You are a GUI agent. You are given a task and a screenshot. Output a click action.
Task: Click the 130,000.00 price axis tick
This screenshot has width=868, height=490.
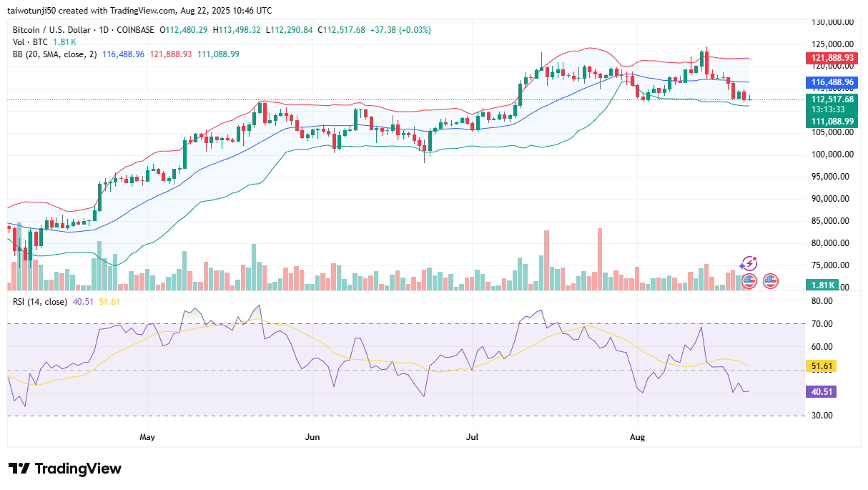pos(832,22)
